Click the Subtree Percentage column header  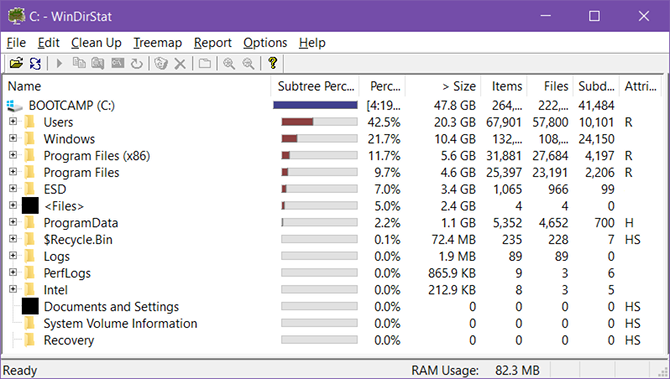point(315,86)
